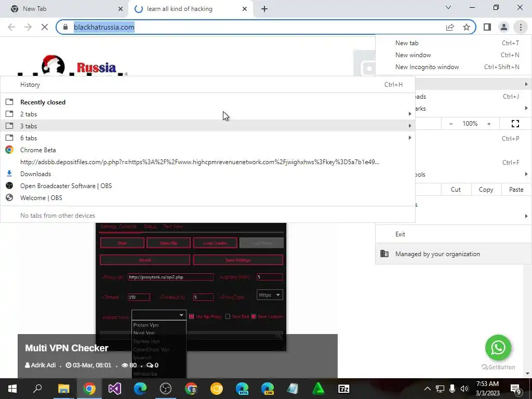This screenshot has width=532, height=399.
Task: Bookmark this page with the star icon
Action: click(467, 27)
